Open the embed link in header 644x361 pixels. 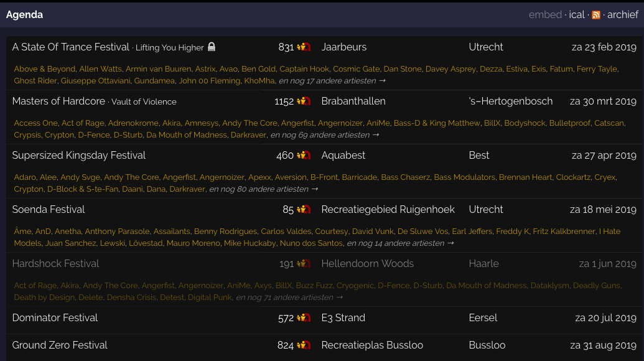(x=545, y=15)
